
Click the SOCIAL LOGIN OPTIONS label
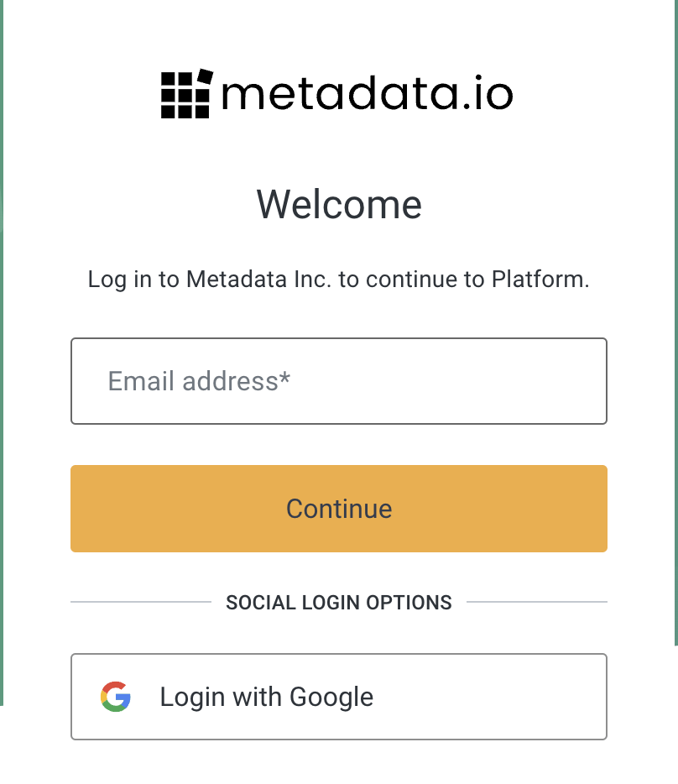pyautogui.click(x=339, y=603)
